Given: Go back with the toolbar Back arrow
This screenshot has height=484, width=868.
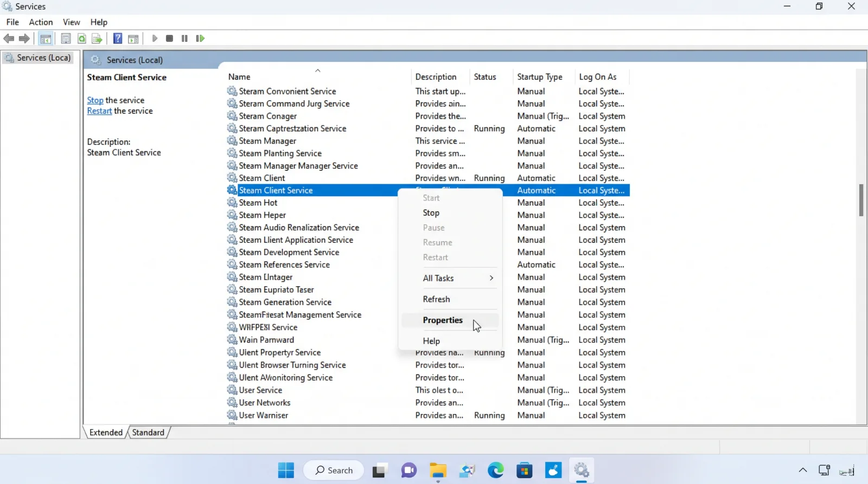Looking at the screenshot, I should coord(9,38).
